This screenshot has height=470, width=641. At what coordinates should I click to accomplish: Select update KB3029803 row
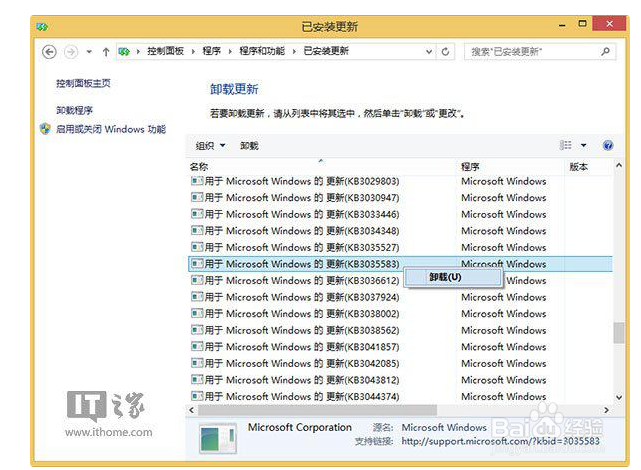(x=401, y=181)
